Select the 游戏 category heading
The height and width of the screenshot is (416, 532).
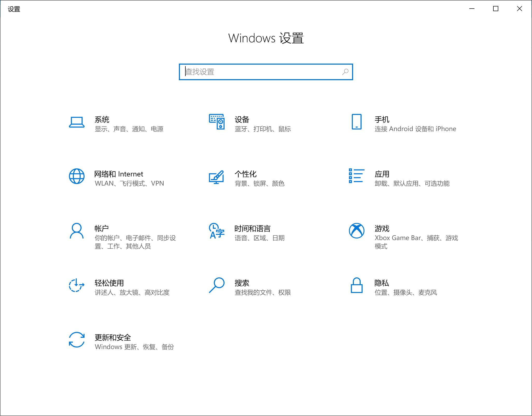point(382,229)
